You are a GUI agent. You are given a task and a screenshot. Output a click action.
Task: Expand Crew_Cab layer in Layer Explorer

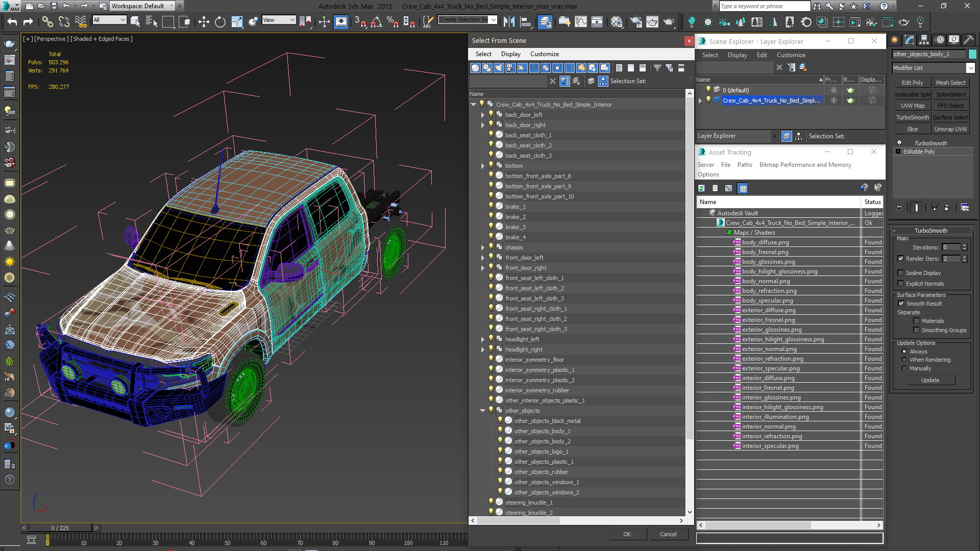[700, 101]
